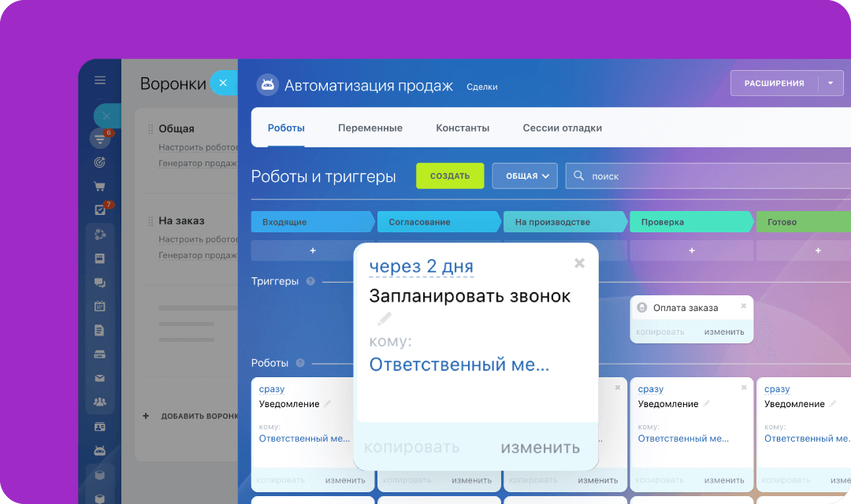
Task: Select the Входящие stage header
Action: click(313, 222)
